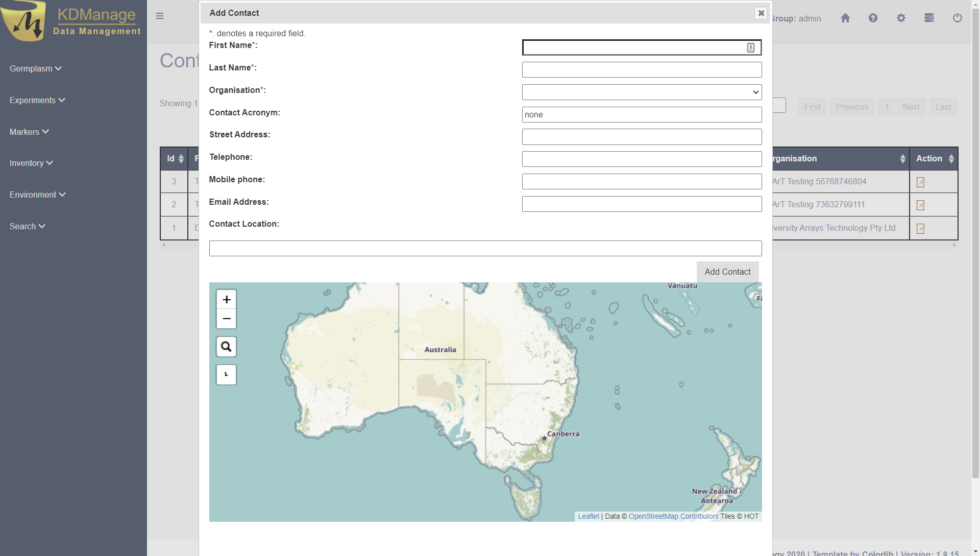The width and height of the screenshot is (980, 556).
Task: Toggle the hamburger sidebar menu
Action: (x=160, y=16)
